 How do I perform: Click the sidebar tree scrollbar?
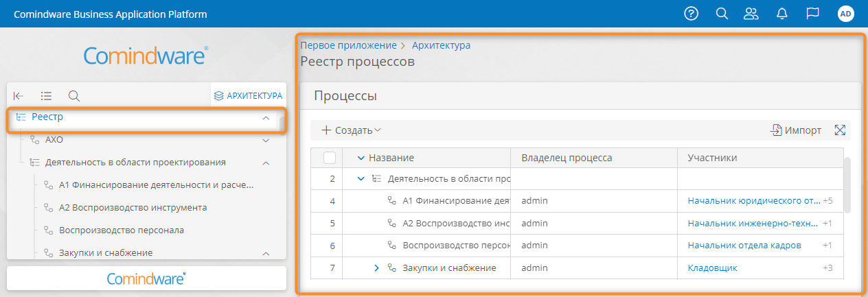tap(282, 123)
